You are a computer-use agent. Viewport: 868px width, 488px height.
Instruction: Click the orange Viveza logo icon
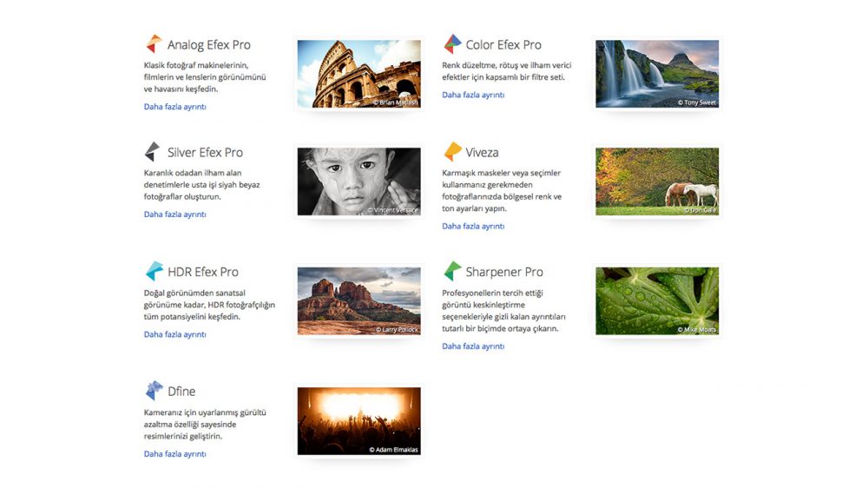[x=452, y=152]
